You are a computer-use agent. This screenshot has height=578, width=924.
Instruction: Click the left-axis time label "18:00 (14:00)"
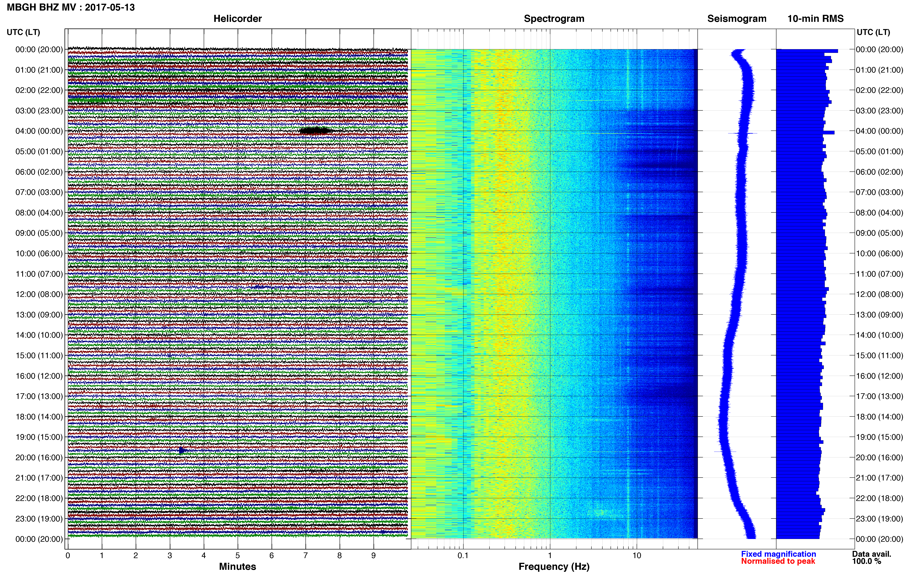(39, 417)
